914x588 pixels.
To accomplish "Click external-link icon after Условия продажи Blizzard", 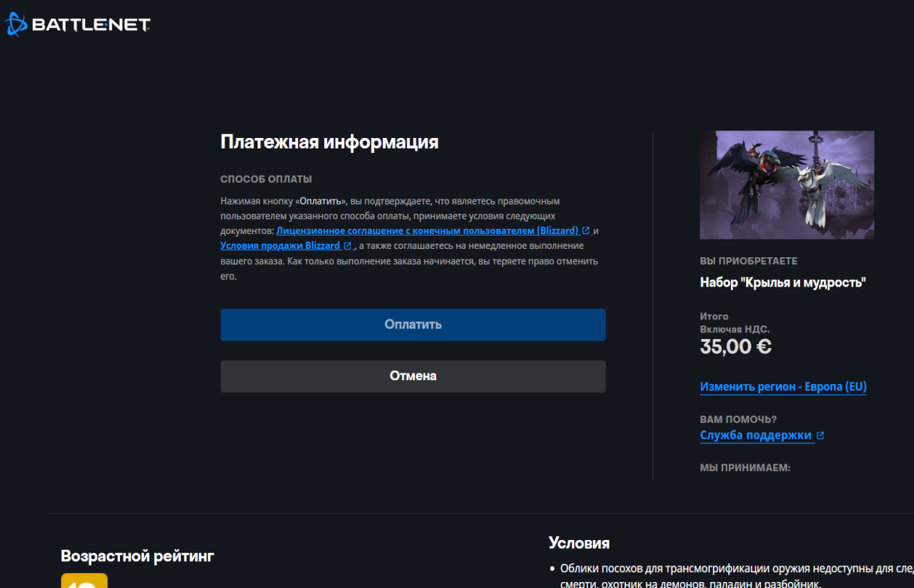I will 347,245.
